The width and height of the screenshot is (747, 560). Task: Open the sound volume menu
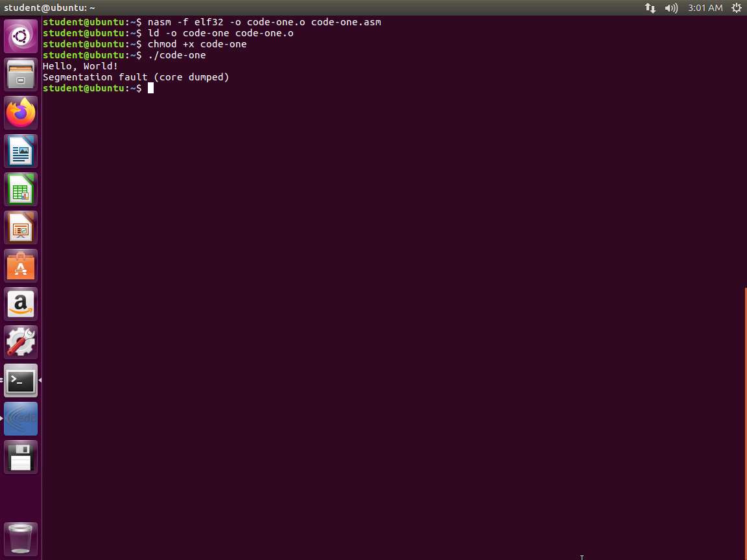(671, 8)
